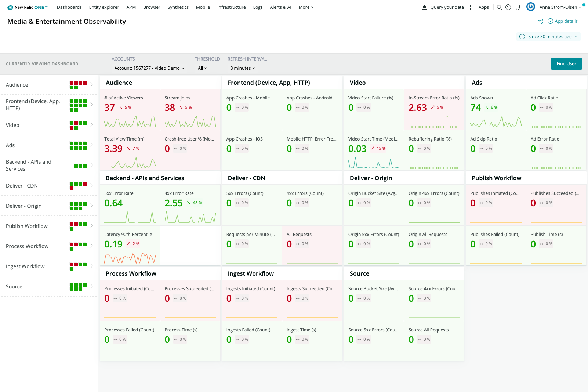Open the Dashboards menu
The height and width of the screenshot is (392, 588).
[69, 7]
